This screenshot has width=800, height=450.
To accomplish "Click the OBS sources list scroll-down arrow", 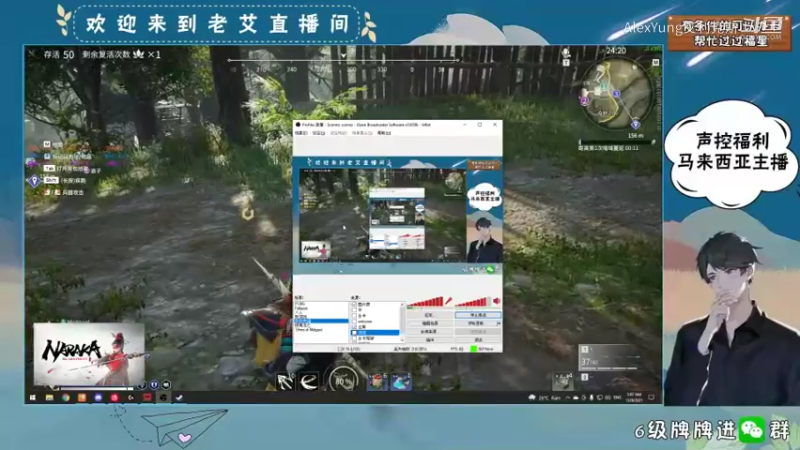I will tap(402, 340).
